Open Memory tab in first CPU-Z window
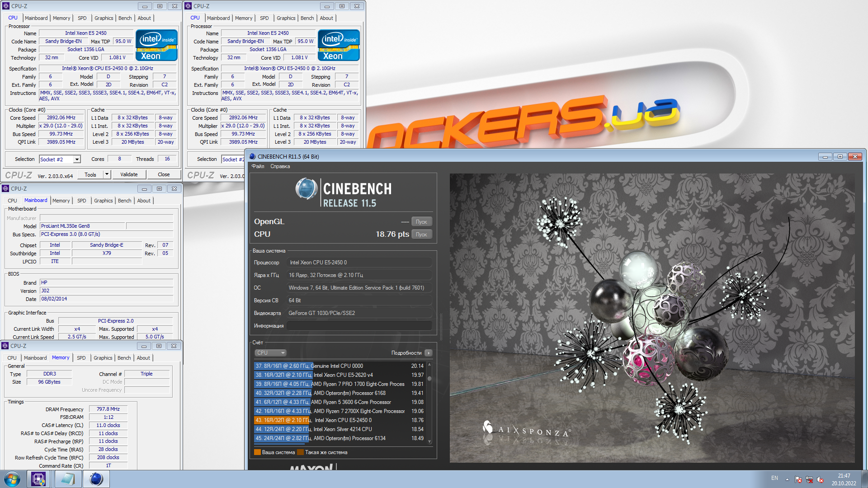 (x=61, y=18)
